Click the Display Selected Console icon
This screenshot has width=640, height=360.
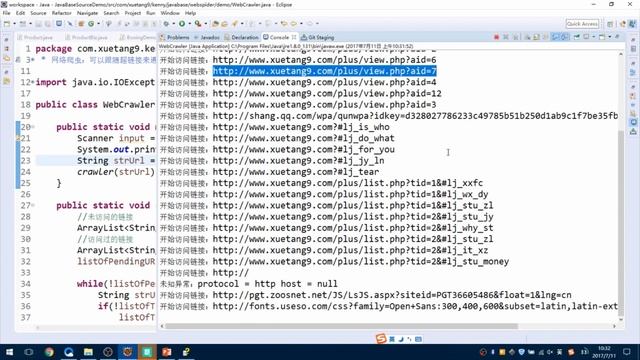click(x=586, y=37)
